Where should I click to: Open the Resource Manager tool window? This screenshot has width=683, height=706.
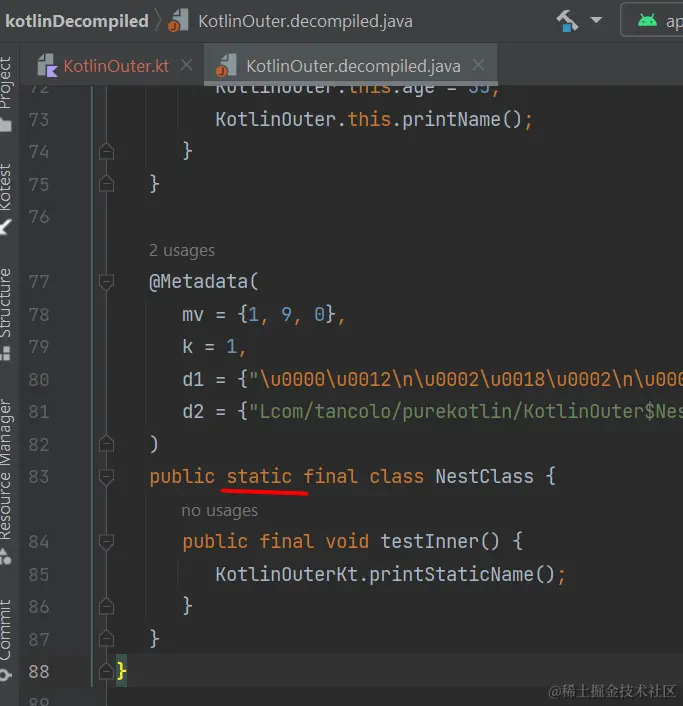tap(5, 470)
